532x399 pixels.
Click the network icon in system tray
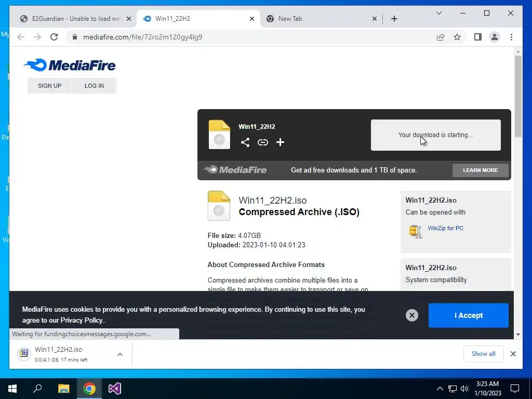(453, 389)
